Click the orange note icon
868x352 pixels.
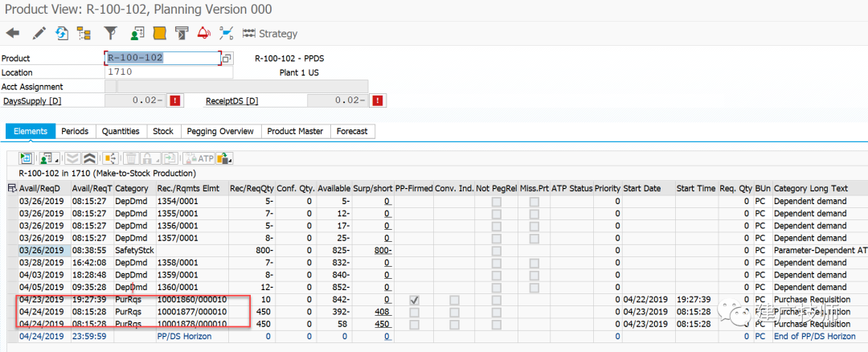pos(159,33)
